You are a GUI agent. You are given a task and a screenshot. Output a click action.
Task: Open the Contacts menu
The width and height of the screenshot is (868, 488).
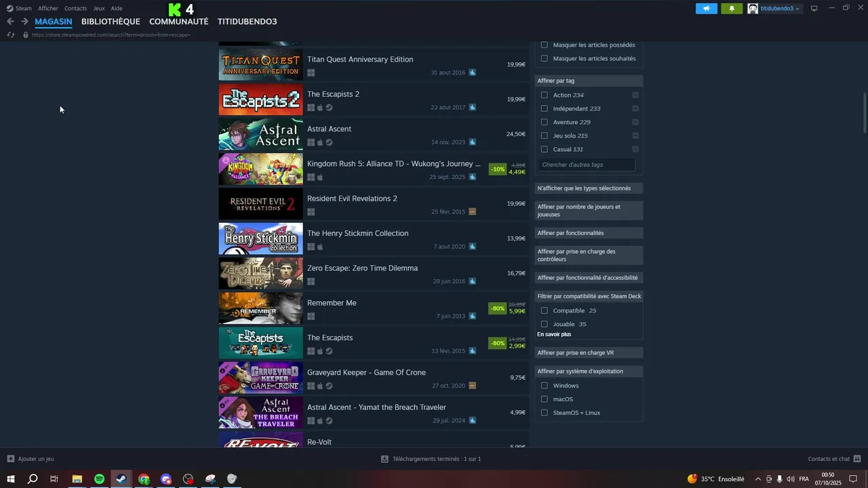75,9
